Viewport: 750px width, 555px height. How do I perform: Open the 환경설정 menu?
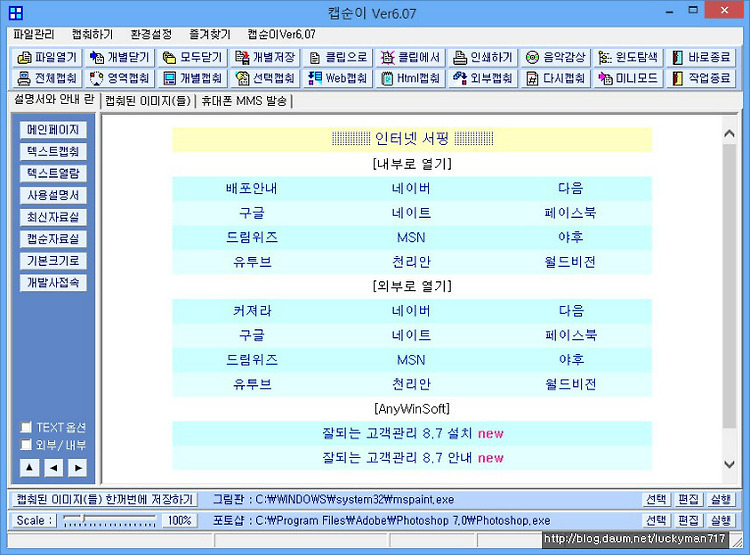[151, 34]
